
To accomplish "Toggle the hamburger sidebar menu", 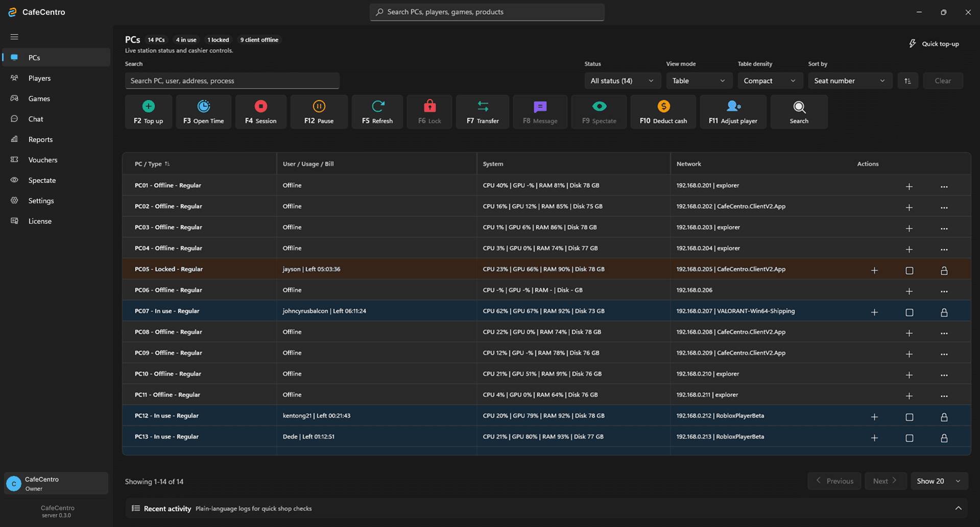I will coord(14,37).
